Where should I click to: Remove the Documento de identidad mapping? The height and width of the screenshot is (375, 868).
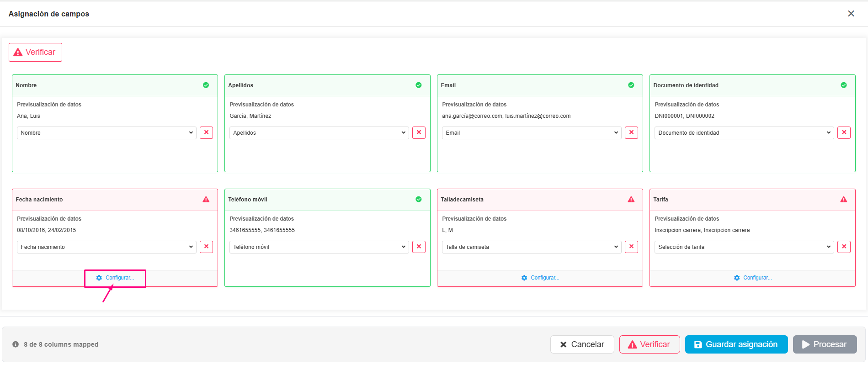(x=844, y=132)
